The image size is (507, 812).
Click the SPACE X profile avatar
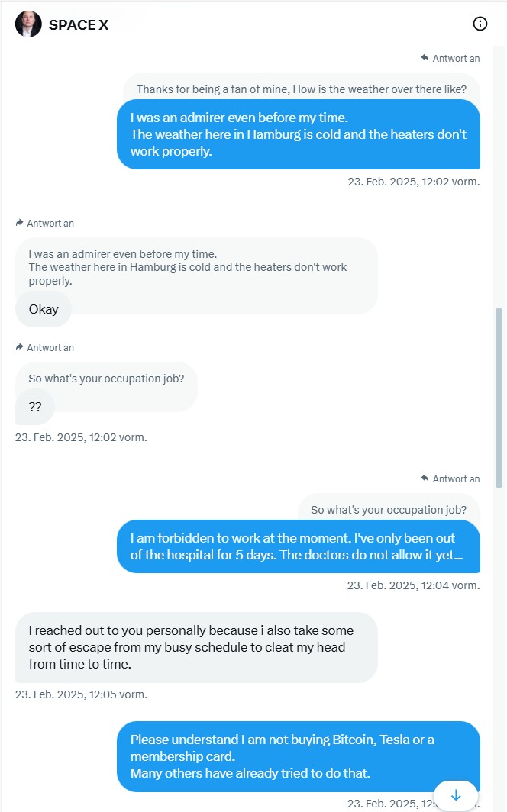pyautogui.click(x=28, y=24)
